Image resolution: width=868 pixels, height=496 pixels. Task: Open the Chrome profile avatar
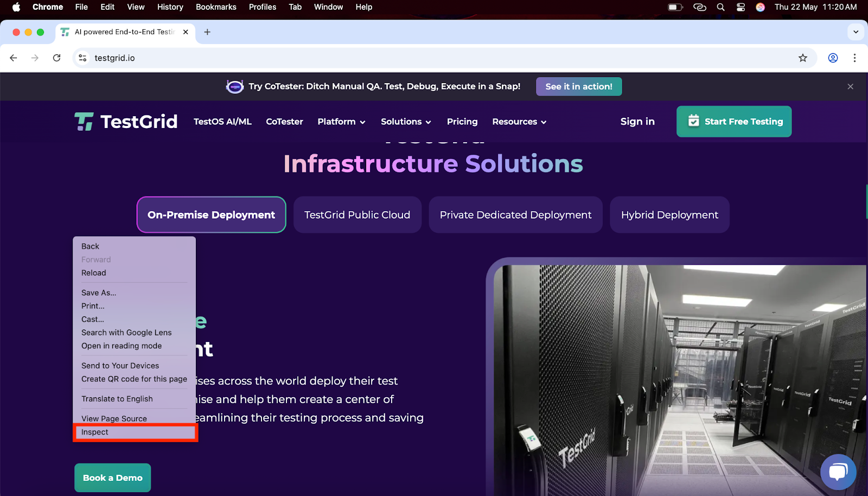(833, 58)
